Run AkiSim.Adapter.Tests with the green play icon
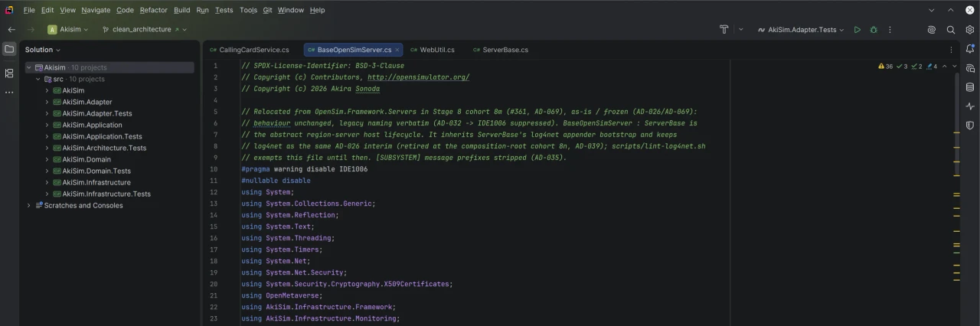Viewport: 980px width, 326px height. coord(857,29)
